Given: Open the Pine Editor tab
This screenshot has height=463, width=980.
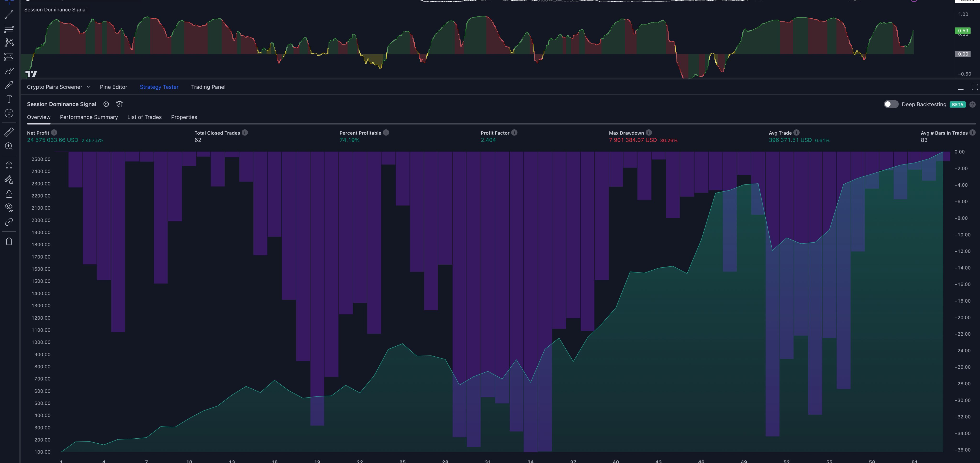Looking at the screenshot, I should [x=113, y=87].
